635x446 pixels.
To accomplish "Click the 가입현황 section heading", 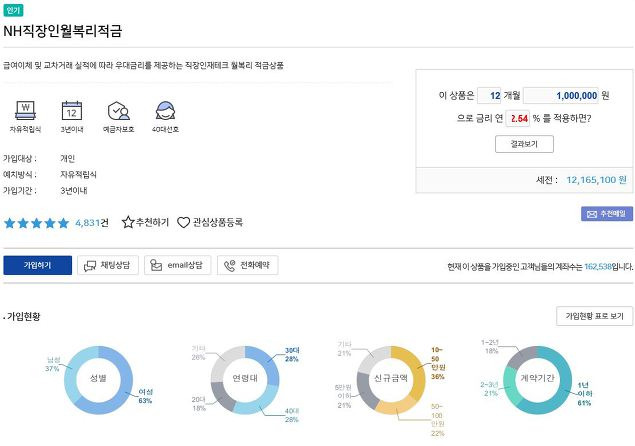I will 23,316.
